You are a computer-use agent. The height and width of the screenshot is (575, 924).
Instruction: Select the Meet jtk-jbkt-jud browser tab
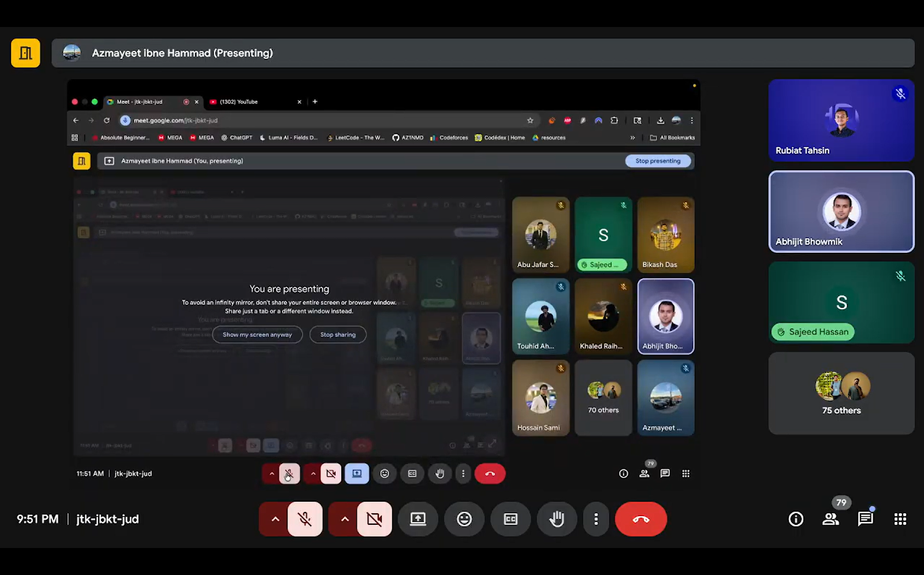pyautogui.click(x=144, y=102)
